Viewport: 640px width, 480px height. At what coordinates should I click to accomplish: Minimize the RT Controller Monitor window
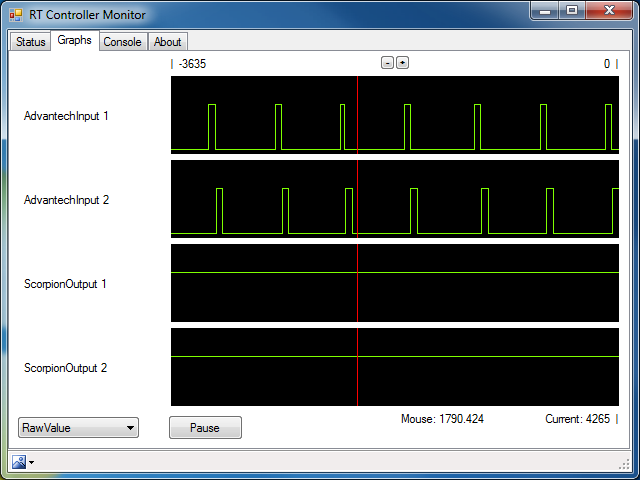(545, 10)
